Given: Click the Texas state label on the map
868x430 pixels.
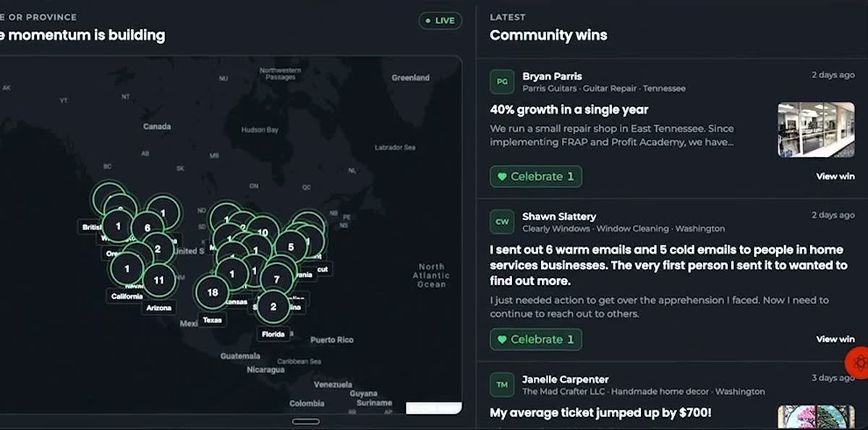Looking at the screenshot, I should coord(213,319).
